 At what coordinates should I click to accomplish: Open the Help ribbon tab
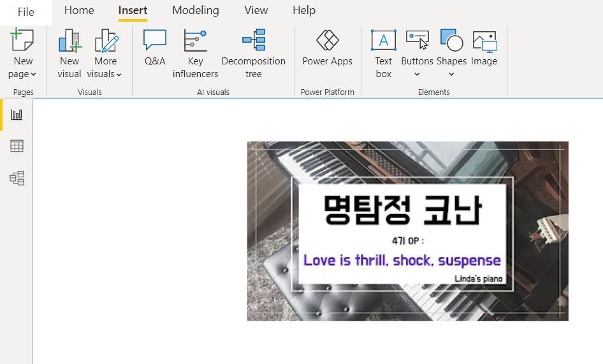click(x=304, y=10)
